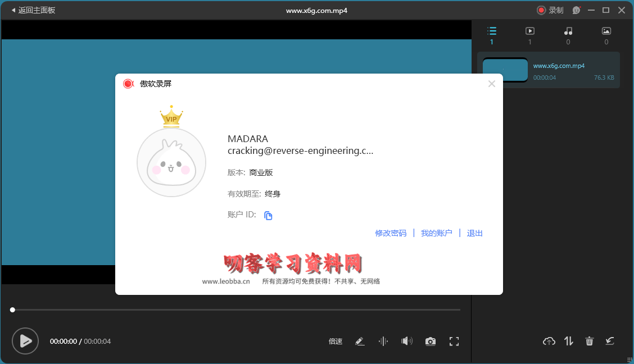Select the www.x6g.com.mp4 thumbnail
634x364 pixels.
505,70
